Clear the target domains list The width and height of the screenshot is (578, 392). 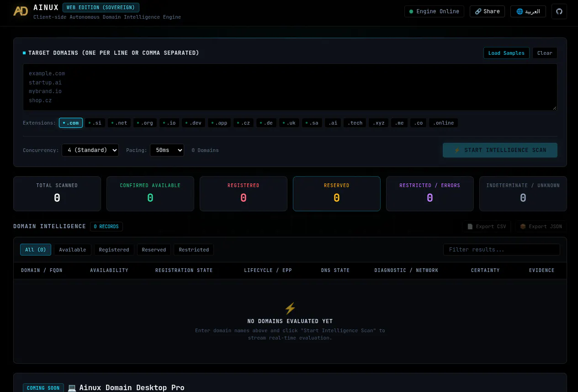[x=545, y=53]
